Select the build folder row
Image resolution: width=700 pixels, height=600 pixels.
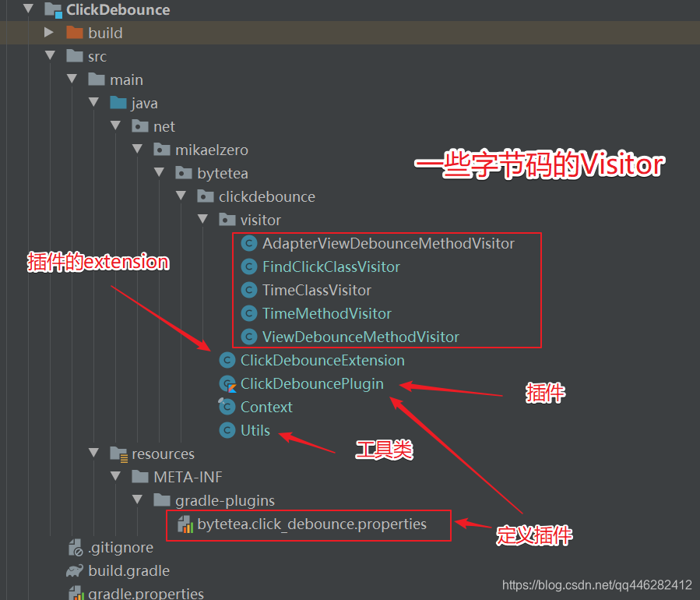click(350, 33)
